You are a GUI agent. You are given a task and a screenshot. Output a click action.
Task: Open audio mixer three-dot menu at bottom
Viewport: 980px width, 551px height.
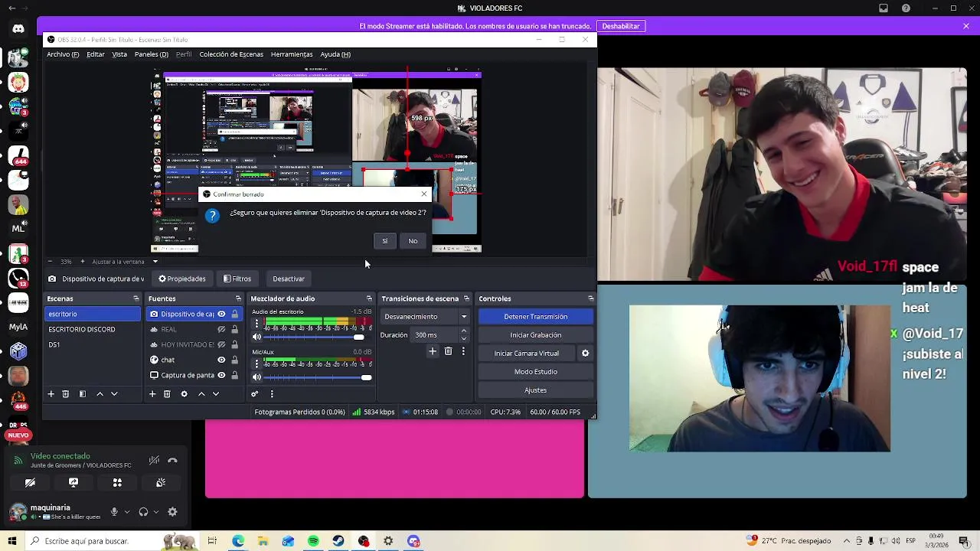pyautogui.click(x=272, y=394)
